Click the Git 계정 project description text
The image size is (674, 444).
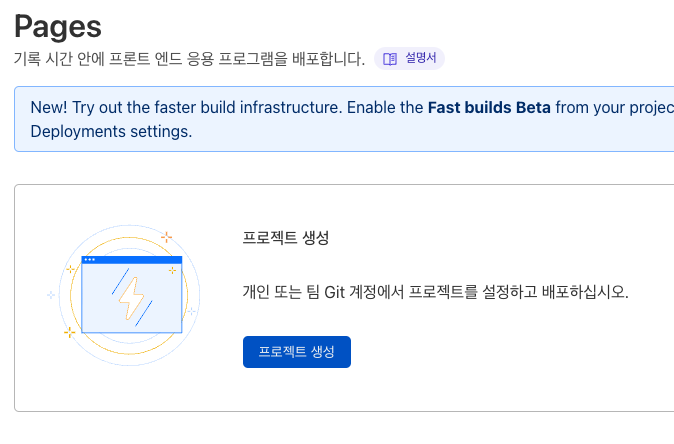(435, 294)
